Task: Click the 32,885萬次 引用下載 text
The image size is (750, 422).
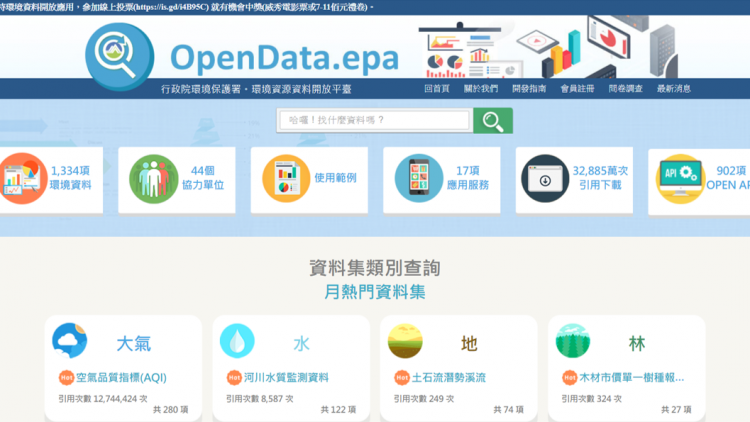Action: point(600,178)
